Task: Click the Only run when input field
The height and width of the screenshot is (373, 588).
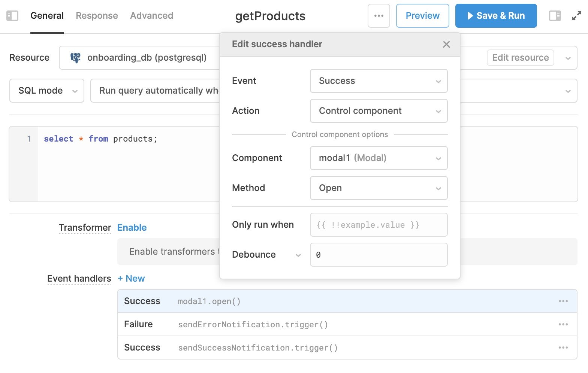Action: click(x=379, y=225)
